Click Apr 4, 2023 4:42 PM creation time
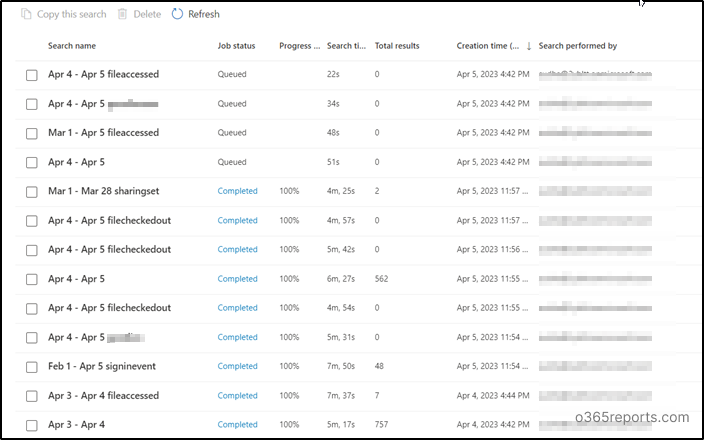Image resolution: width=704 pixels, height=440 pixels. point(493,424)
